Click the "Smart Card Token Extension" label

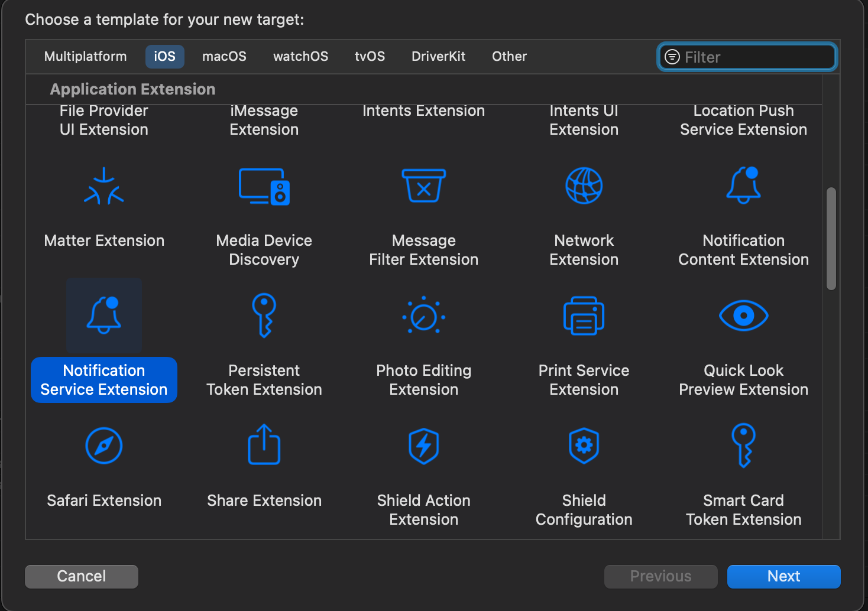[744, 510]
